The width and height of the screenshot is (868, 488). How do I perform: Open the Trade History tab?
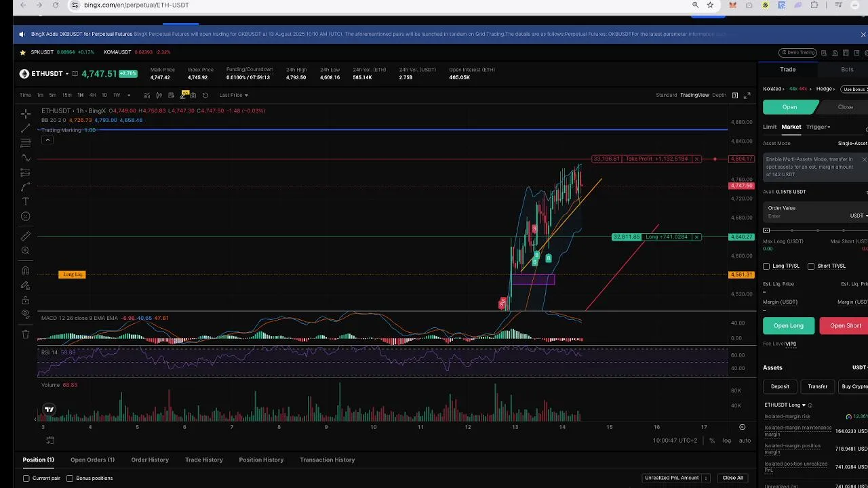point(203,460)
